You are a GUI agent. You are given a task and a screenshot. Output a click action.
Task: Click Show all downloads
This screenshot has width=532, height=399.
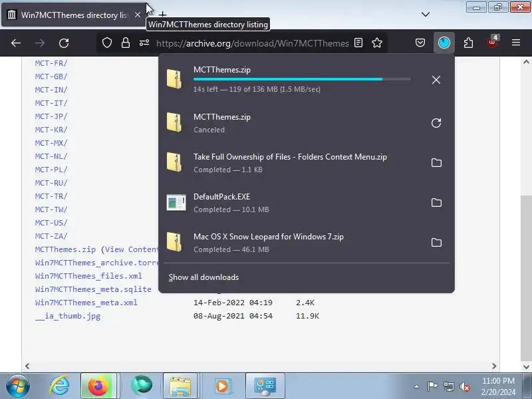tap(203, 277)
